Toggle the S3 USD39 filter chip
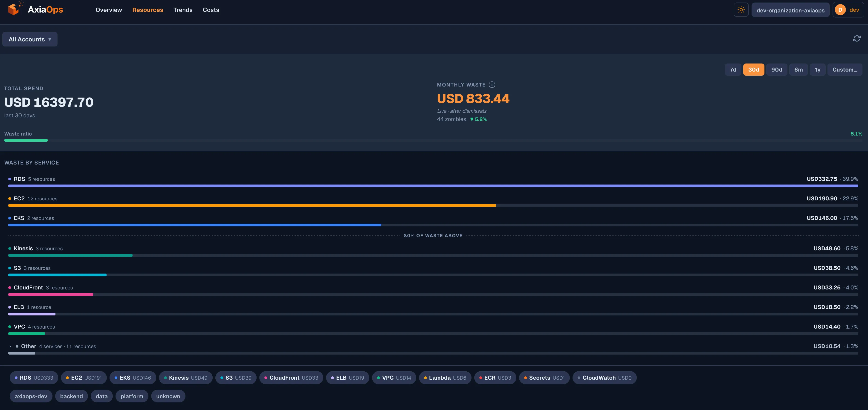868x410 pixels. (236, 378)
